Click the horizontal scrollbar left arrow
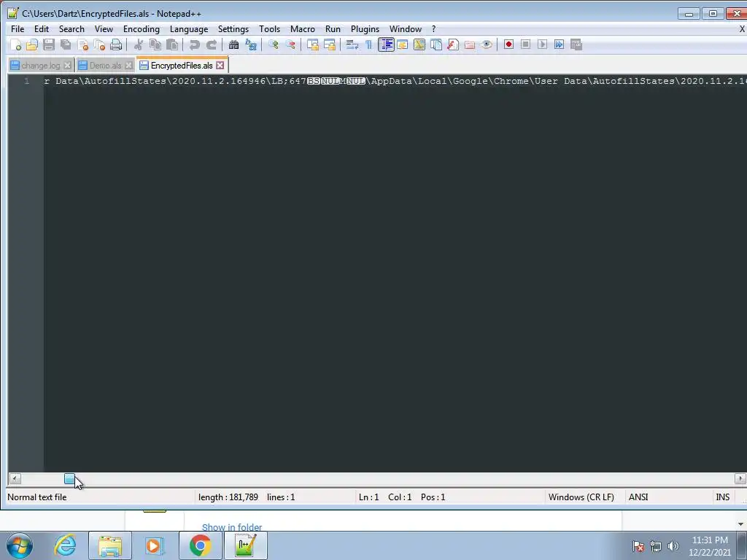Image resolution: width=747 pixels, height=560 pixels. coord(15,478)
